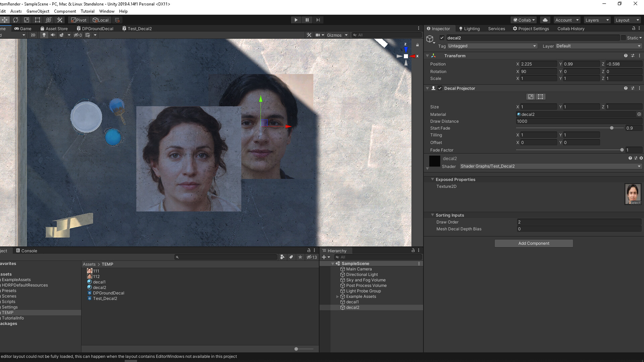
Task: Switch to the Lighting tab in Inspector
Action: click(x=469, y=28)
